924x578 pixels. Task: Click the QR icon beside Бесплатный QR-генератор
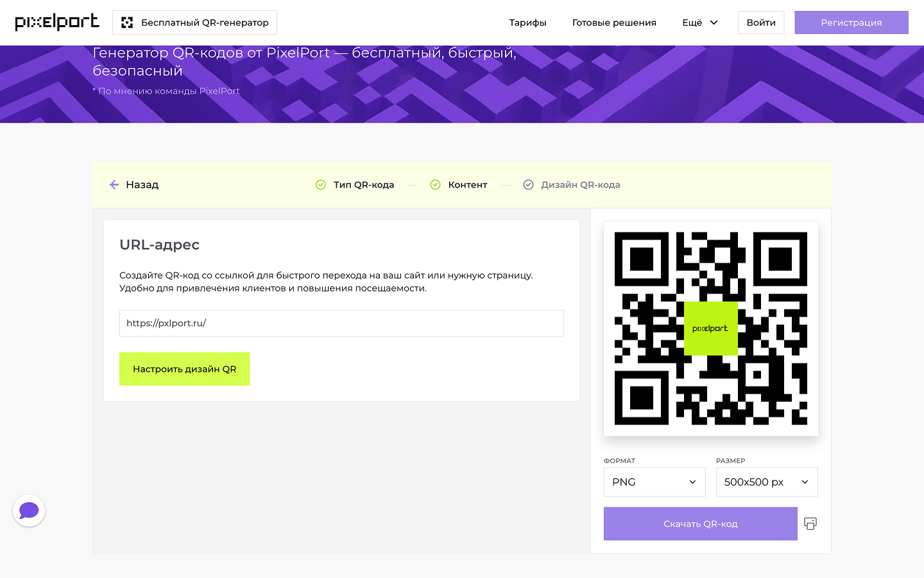click(127, 22)
